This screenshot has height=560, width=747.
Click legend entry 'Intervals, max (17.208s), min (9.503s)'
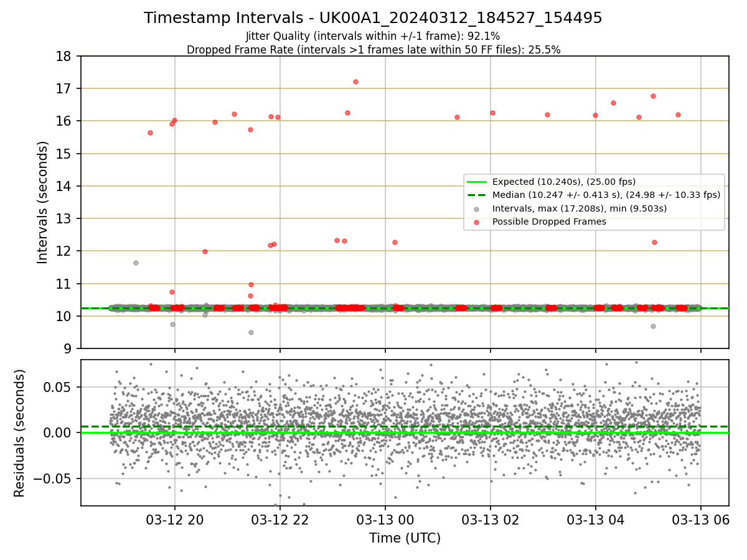click(580, 208)
